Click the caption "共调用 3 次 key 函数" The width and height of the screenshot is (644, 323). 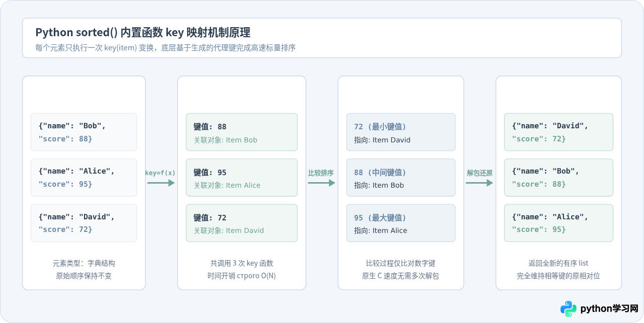(242, 263)
